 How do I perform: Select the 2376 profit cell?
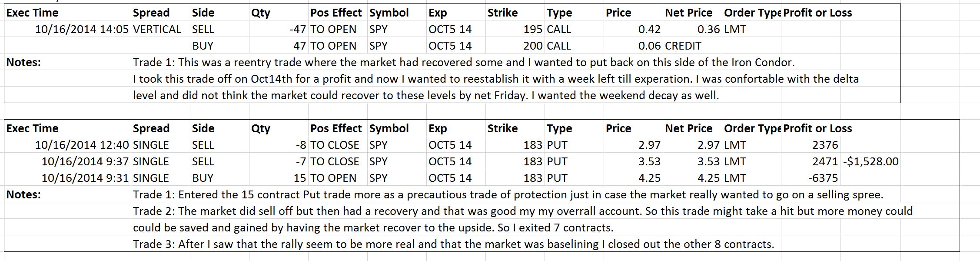point(811,145)
